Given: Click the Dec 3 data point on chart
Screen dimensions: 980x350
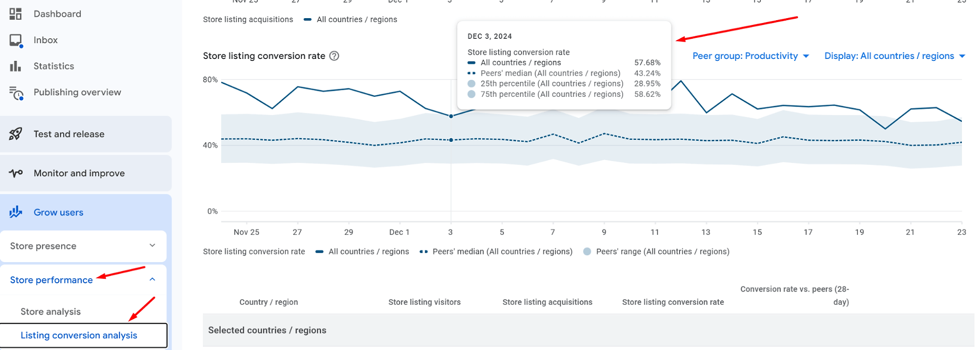Looking at the screenshot, I should click(451, 116).
